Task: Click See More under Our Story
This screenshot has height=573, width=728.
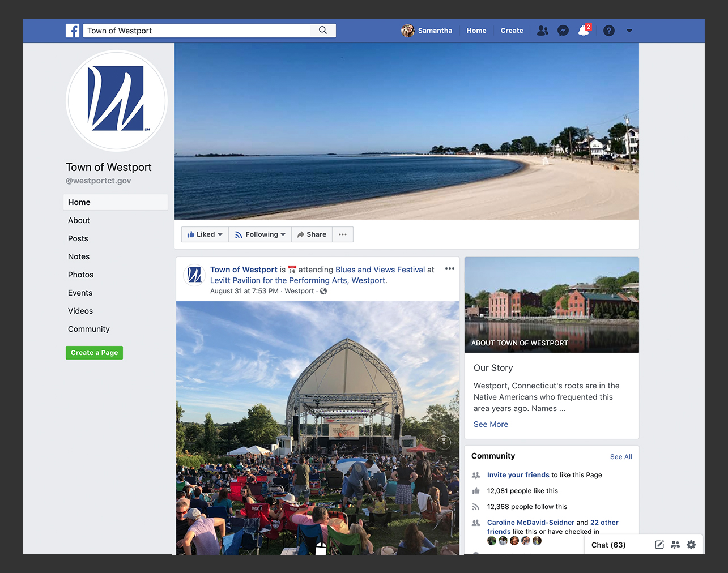Action: pos(491,424)
